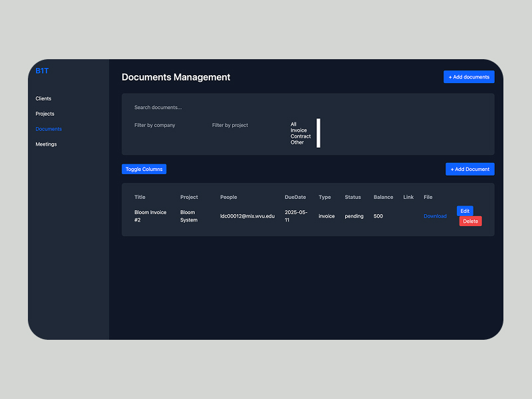Click the DueDate column header
Viewport: 532px width, 399px height.
[295, 198]
